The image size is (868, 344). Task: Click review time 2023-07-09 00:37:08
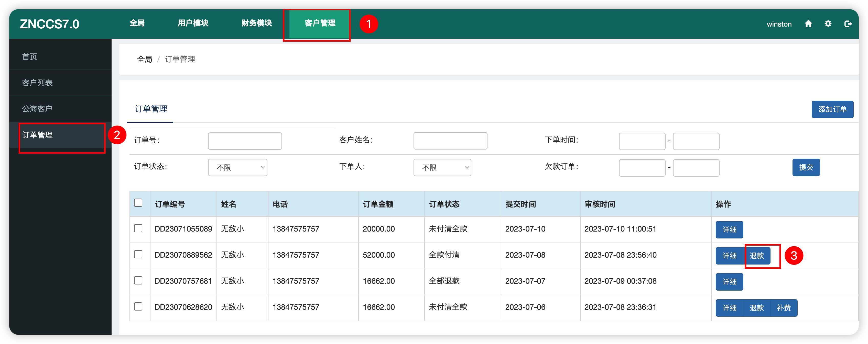coord(620,281)
